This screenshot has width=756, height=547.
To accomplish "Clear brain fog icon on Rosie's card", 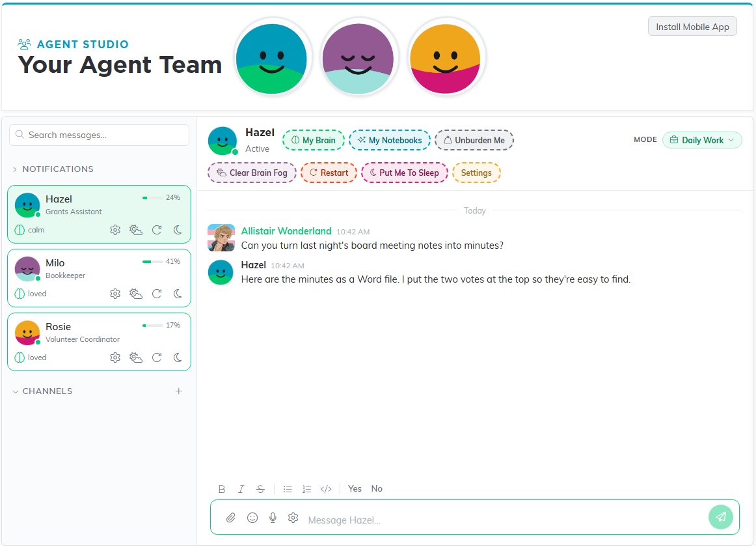I will pos(136,358).
